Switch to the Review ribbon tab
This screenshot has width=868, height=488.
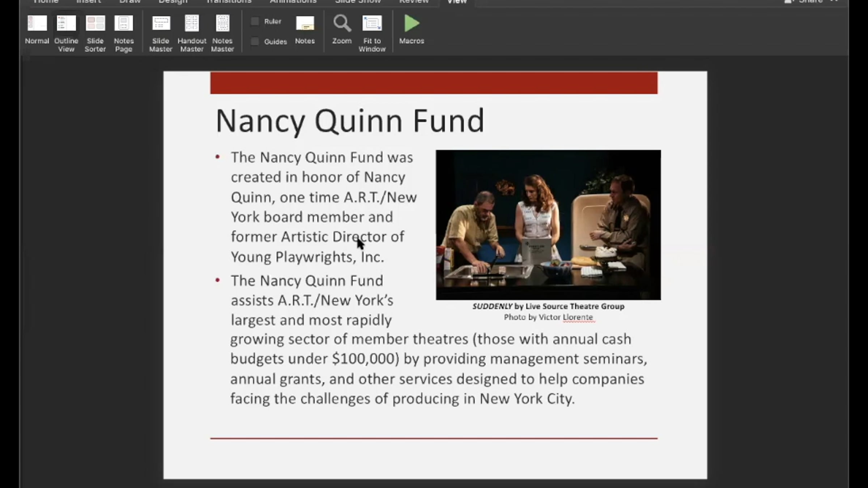[x=414, y=2]
